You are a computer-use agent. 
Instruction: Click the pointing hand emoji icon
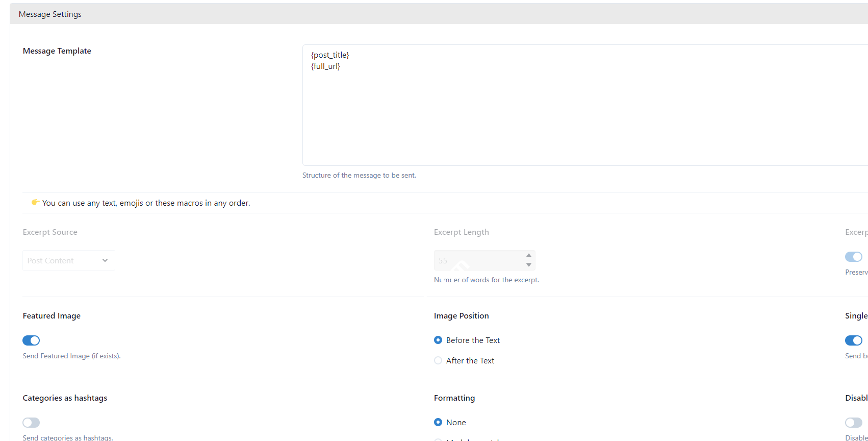click(35, 202)
